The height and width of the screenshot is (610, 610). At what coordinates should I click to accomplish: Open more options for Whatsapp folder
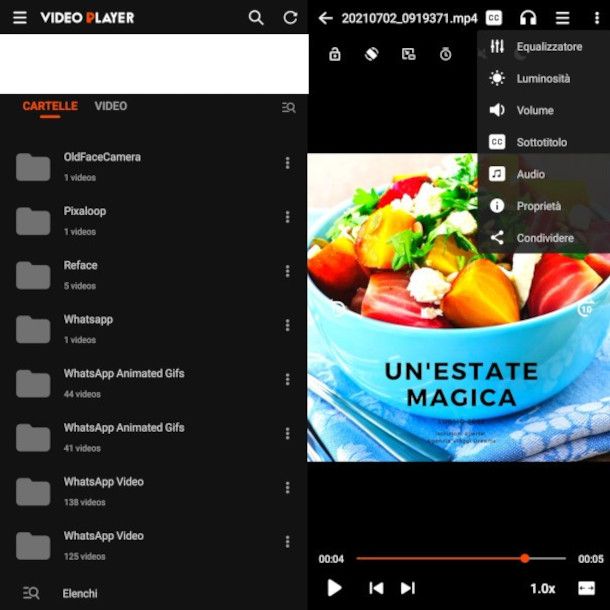click(287, 325)
